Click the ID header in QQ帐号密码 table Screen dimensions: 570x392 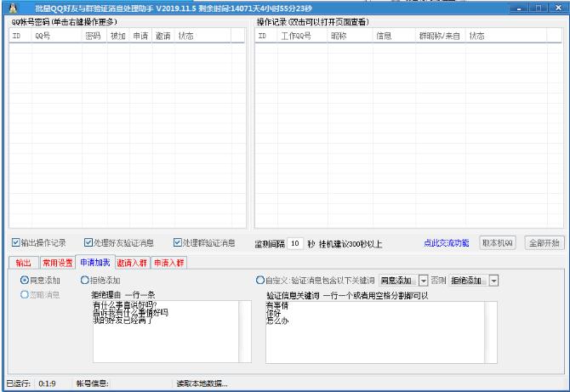[20, 36]
